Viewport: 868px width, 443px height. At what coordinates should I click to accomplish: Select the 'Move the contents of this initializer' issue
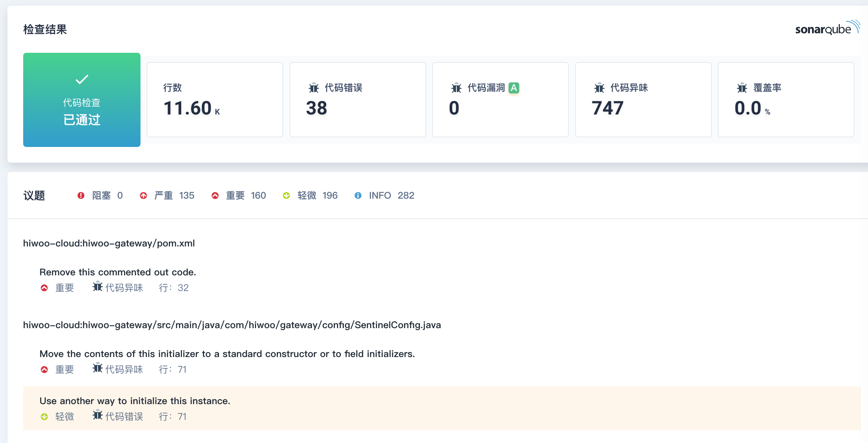click(x=227, y=354)
